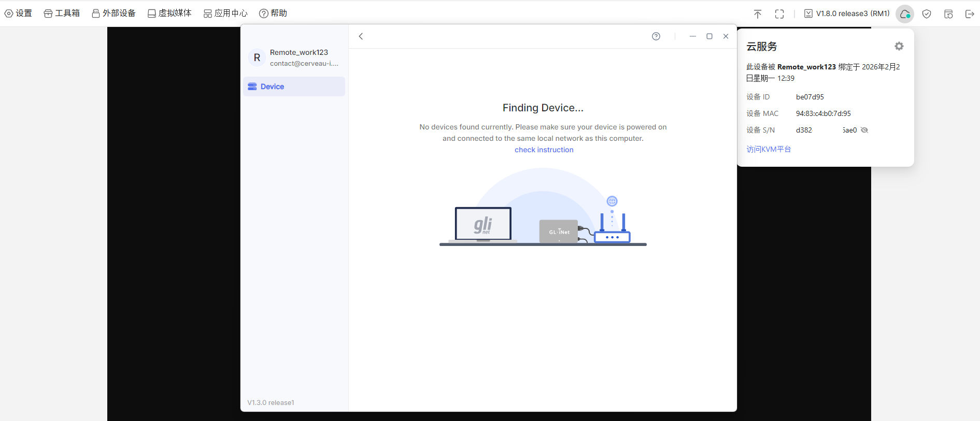Expand the 虚拟媒体 virtual media menu

tap(170, 13)
